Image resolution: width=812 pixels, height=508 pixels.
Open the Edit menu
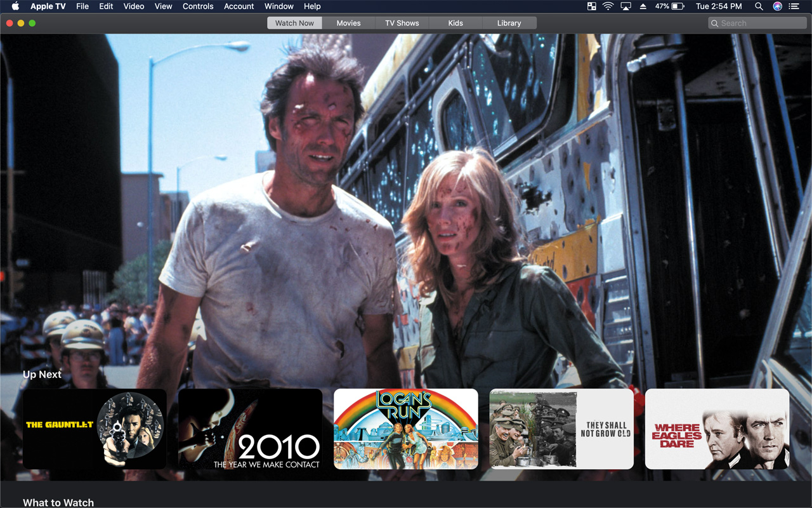click(x=106, y=6)
